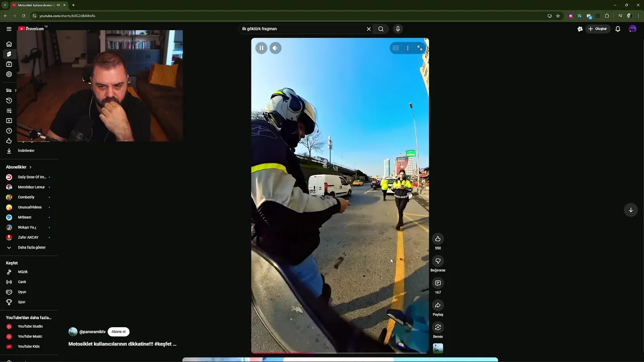Open Liked videos thumbs-up sidebar icon
Image resolution: width=644 pixels, height=362 pixels.
point(9,141)
